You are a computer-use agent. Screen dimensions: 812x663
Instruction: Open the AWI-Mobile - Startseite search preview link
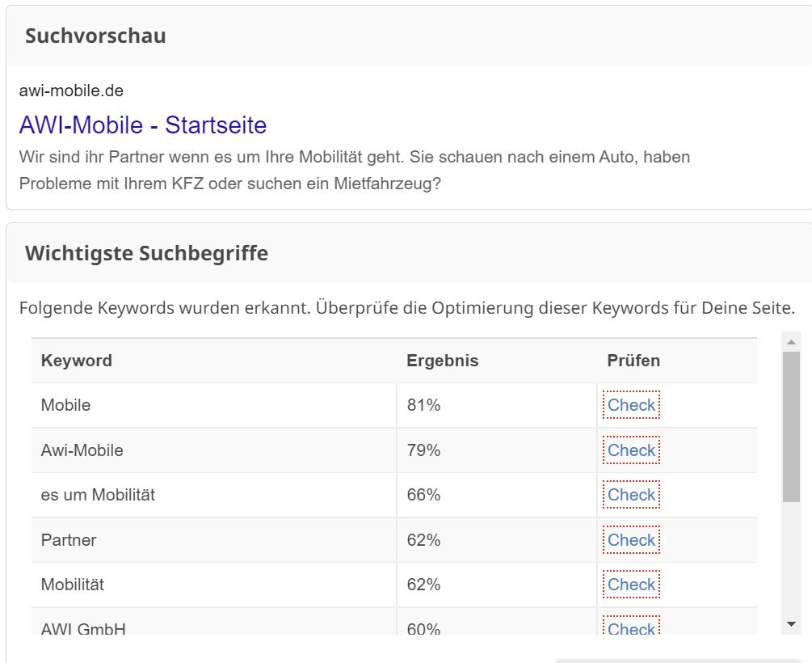[143, 125]
